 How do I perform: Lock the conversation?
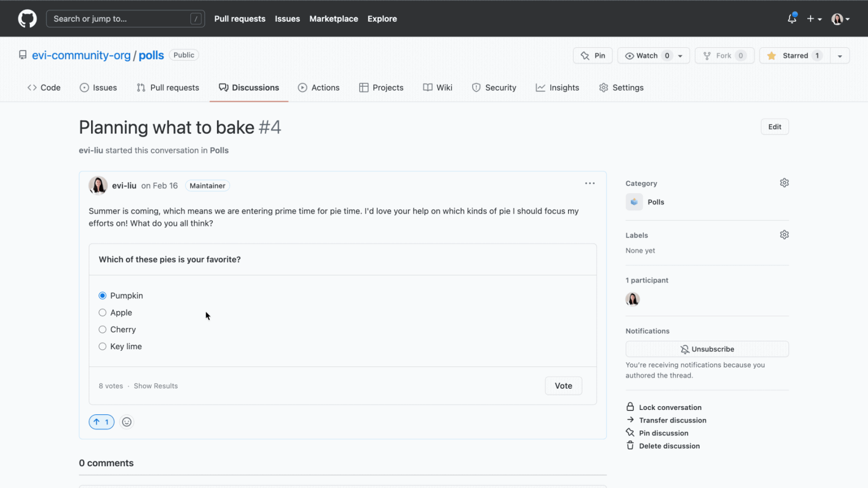click(670, 407)
